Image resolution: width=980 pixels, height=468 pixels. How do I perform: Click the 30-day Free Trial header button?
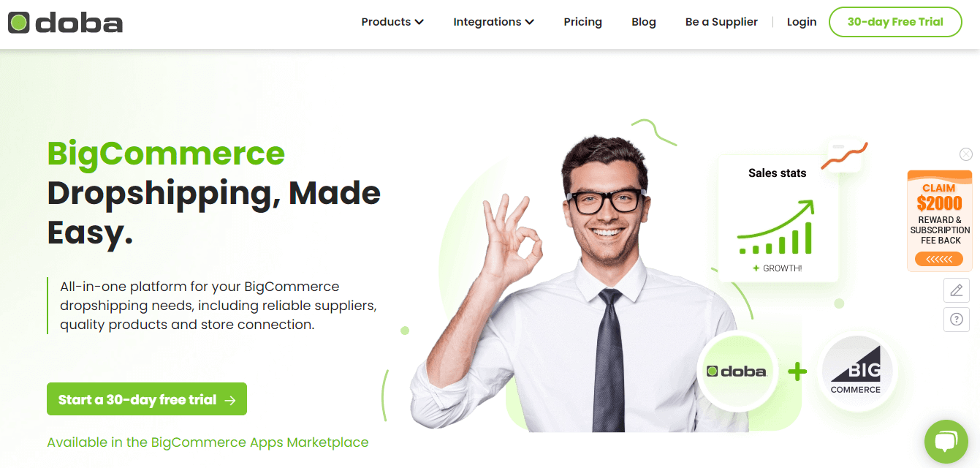click(x=895, y=22)
